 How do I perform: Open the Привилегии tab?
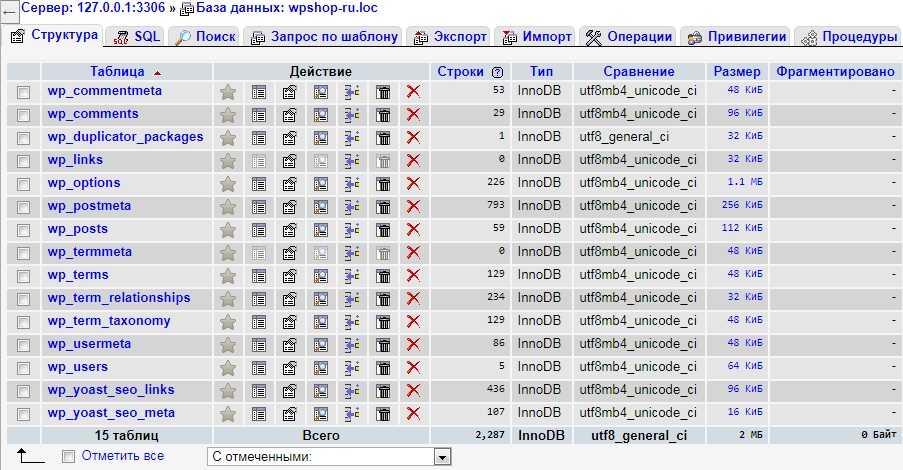(736, 37)
